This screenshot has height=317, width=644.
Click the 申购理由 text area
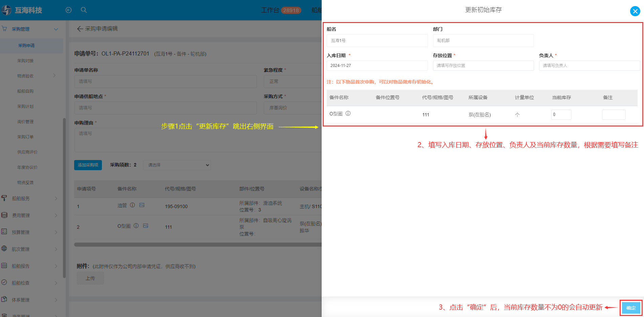pyautogui.click(x=198, y=140)
